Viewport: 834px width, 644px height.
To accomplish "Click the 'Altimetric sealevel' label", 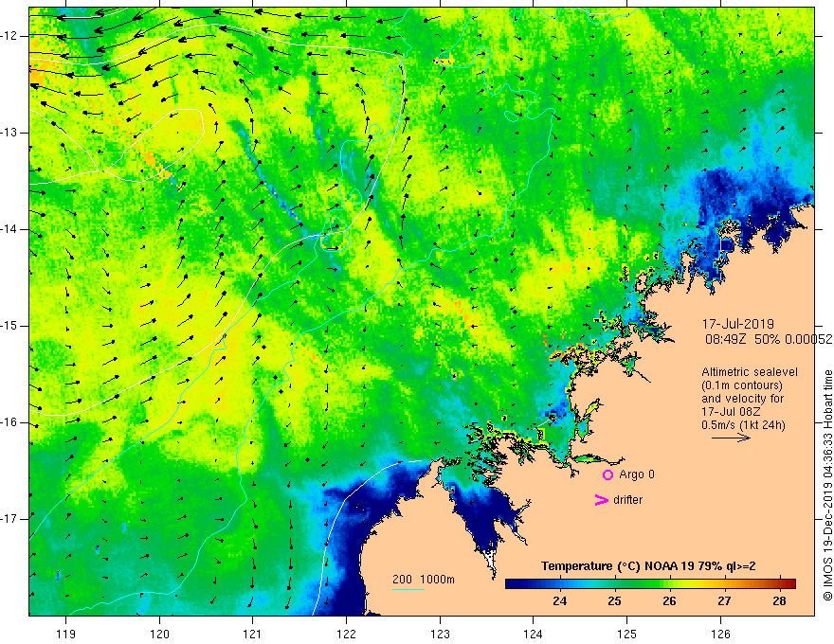I will tap(750, 372).
